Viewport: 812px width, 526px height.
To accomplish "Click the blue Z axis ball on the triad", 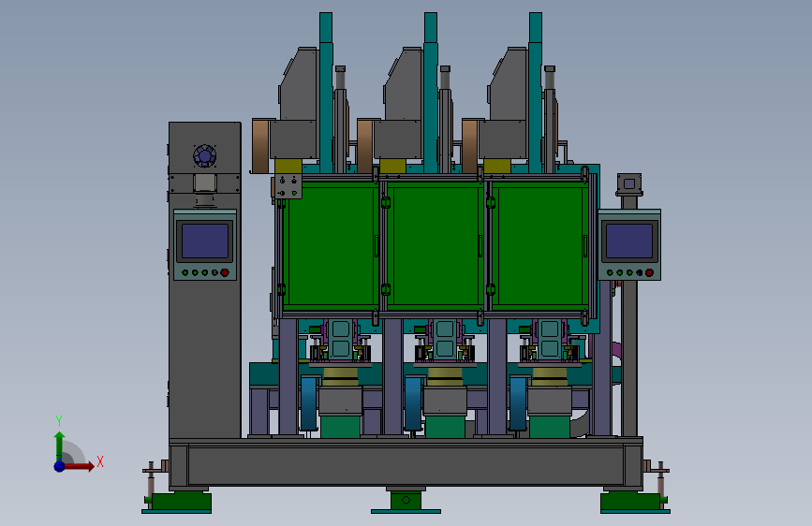I will click(x=60, y=466).
